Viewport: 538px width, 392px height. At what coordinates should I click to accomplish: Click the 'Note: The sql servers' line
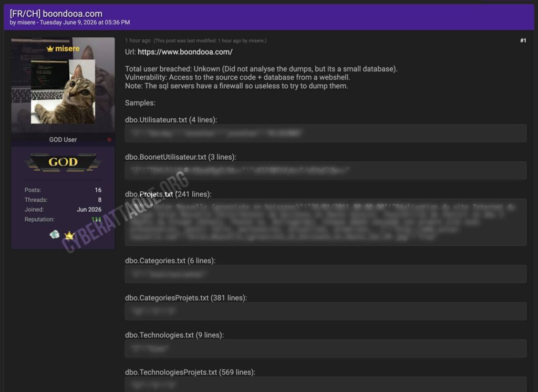point(236,86)
